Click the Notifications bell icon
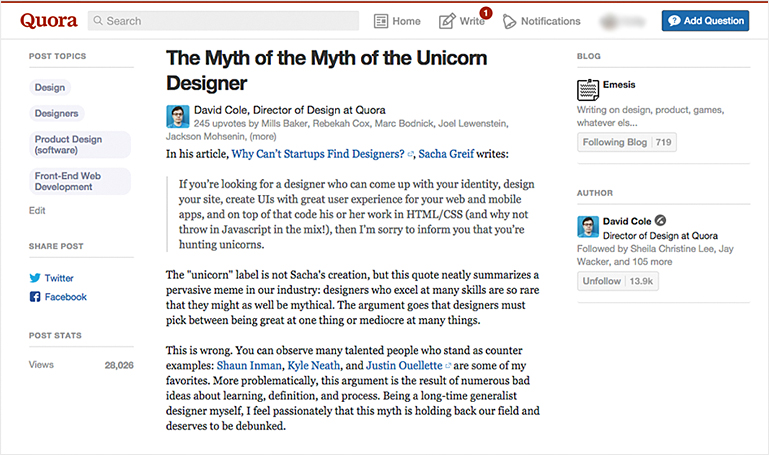This screenshot has height=455, width=769. tap(510, 21)
